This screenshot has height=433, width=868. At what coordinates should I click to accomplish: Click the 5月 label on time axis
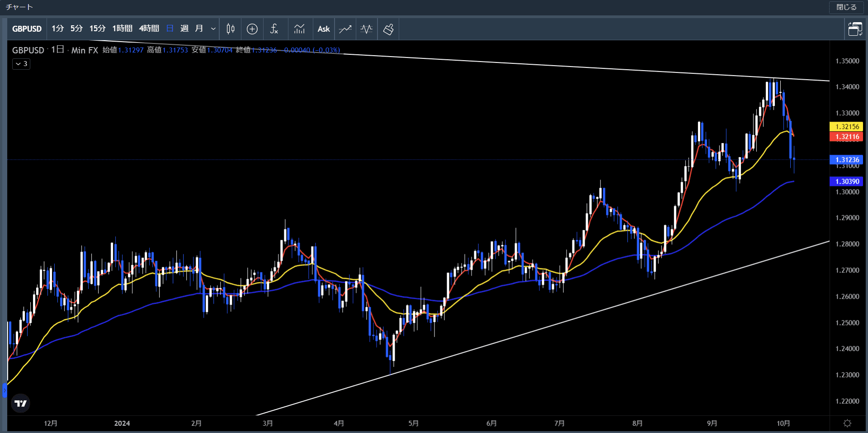[x=414, y=423]
